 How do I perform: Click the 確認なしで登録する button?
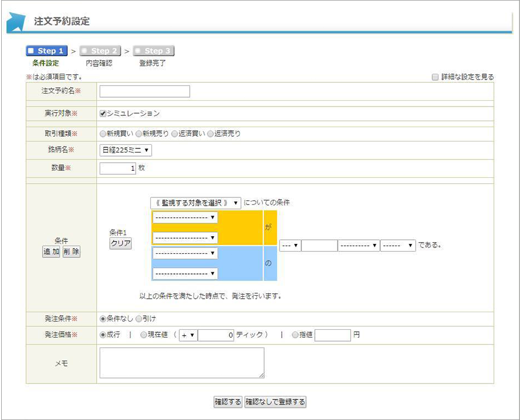point(275,402)
